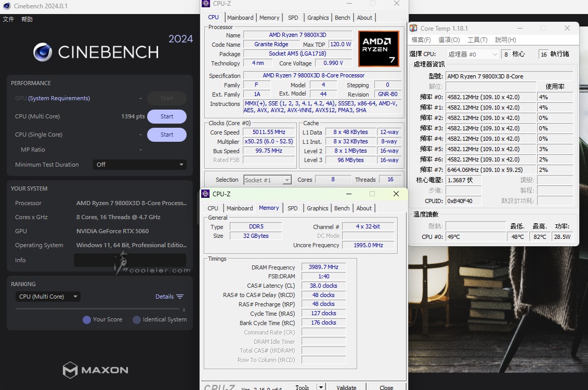Click the Cinebench sphere logo

click(x=43, y=52)
